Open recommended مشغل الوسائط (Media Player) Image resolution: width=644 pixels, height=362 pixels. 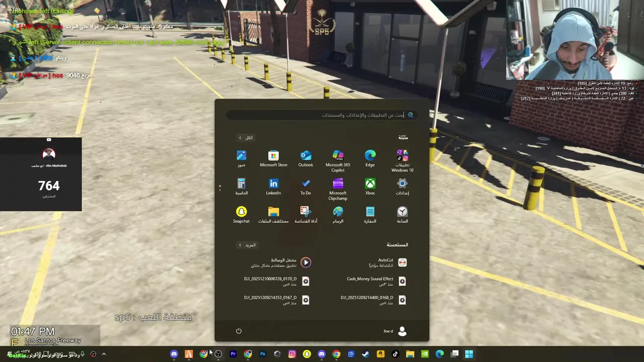tap(281, 262)
